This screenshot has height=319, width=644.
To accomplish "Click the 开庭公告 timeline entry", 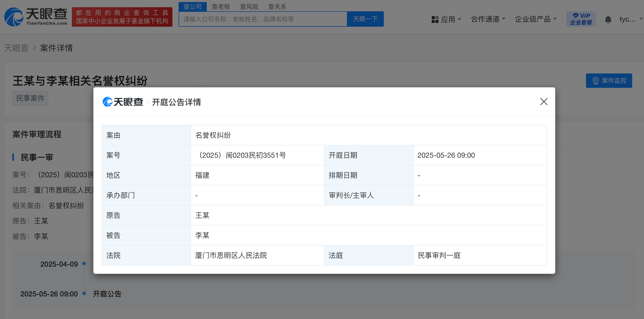I will (x=107, y=294).
